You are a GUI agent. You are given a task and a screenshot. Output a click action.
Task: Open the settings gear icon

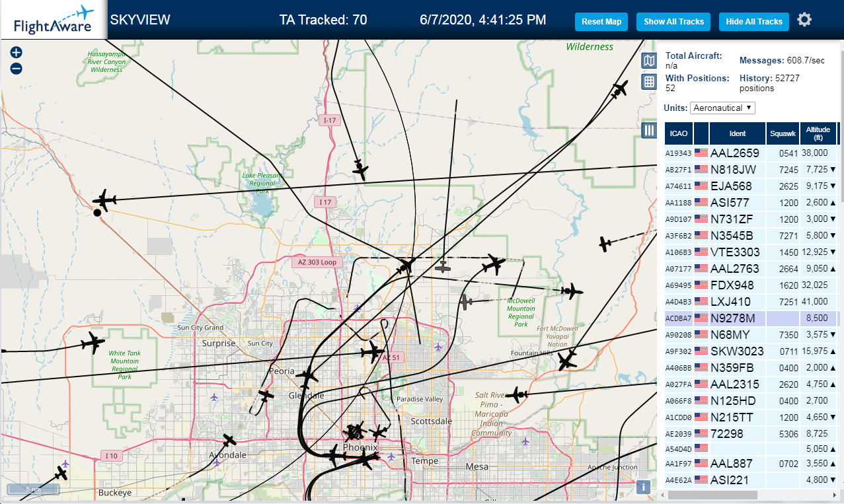(804, 20)
